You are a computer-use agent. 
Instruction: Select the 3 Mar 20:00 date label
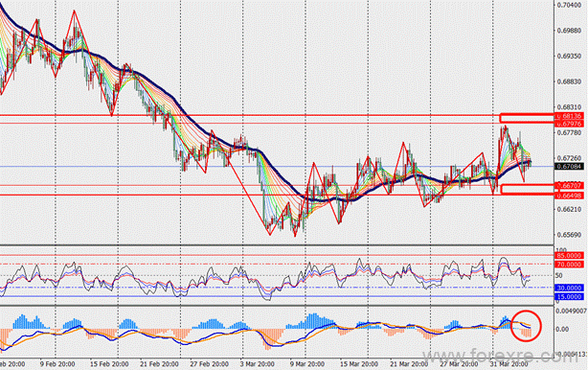[259, 364]
